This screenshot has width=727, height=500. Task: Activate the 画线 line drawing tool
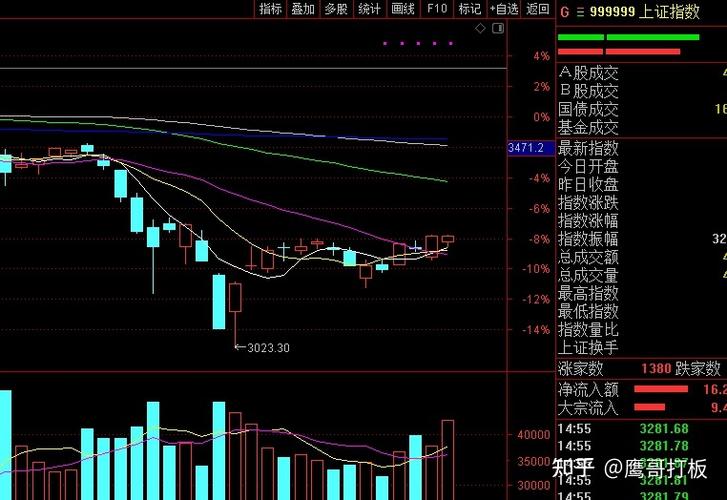pos(402,9)
